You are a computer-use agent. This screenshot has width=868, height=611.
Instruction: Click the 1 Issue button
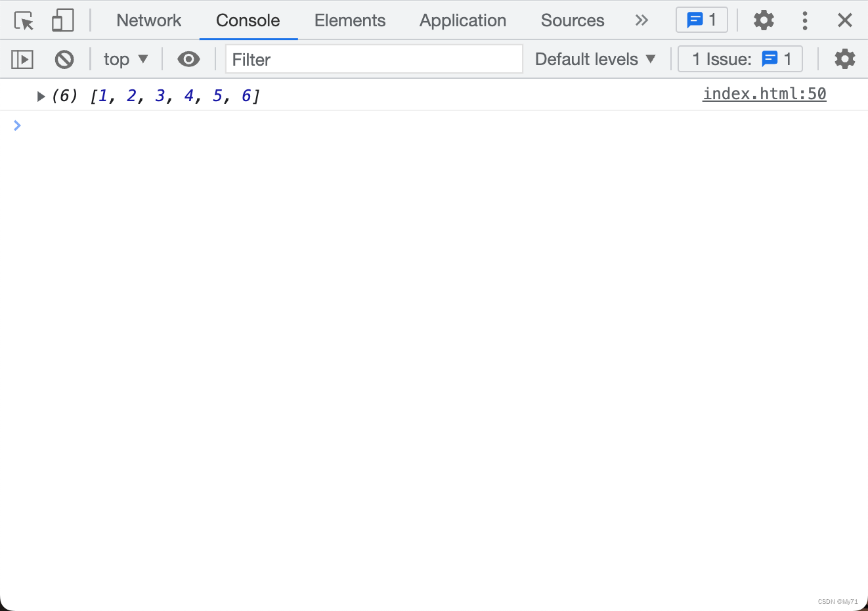pyautogui.click(x=740, y=59)
